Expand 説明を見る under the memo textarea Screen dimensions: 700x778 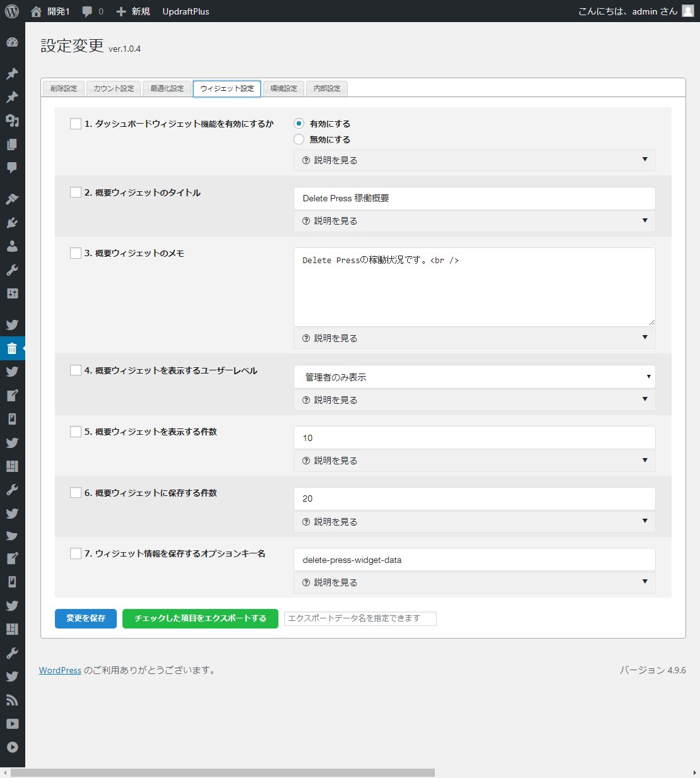[475, 338]
